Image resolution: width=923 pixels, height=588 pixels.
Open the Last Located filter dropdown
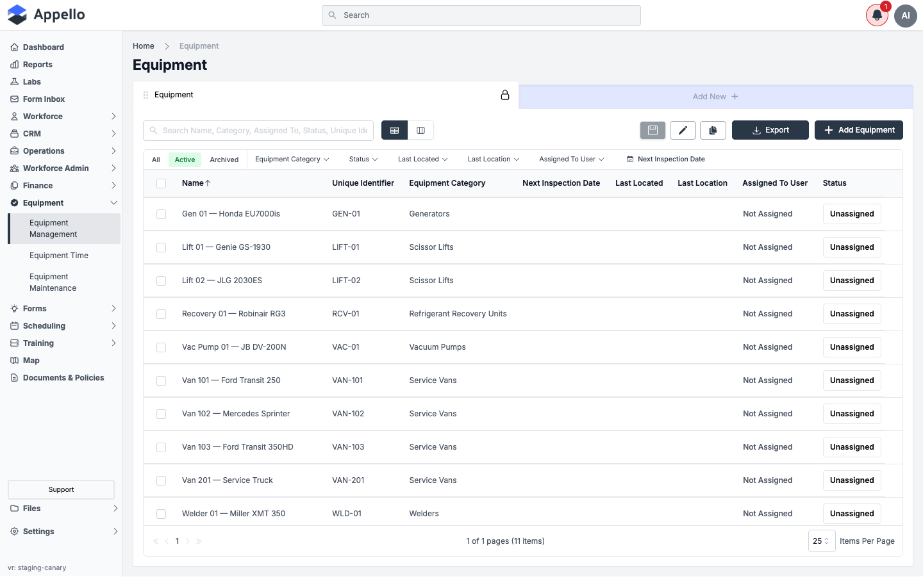(423, 159)
